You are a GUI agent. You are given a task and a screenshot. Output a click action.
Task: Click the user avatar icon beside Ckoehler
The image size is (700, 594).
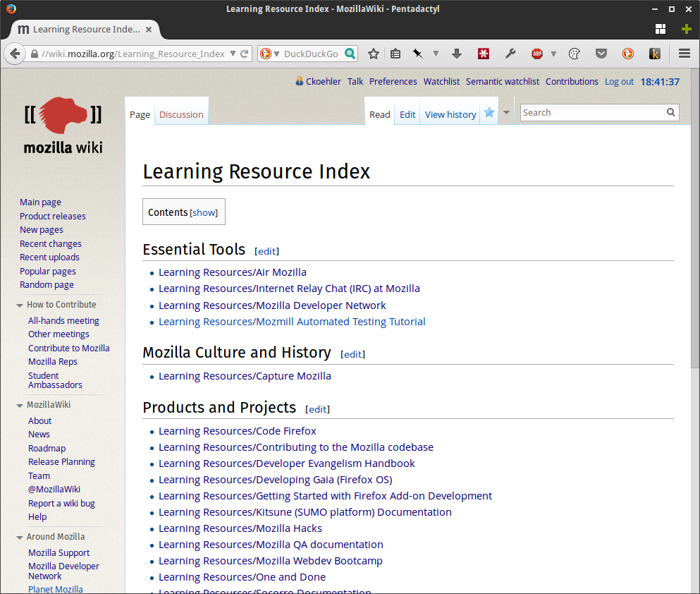[x=300, y=81]
